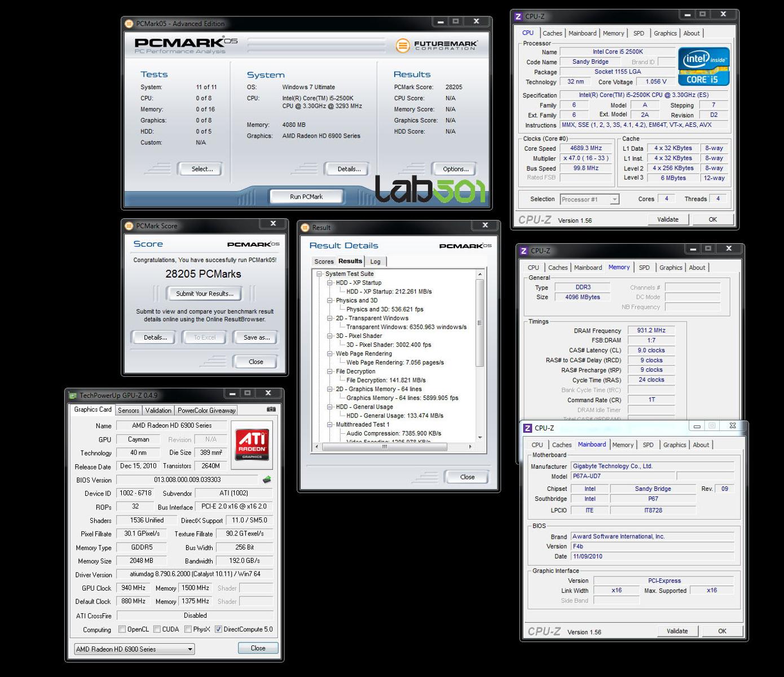Minimize the PCMark05 main window
Viewport: 784px width, 677px height.
coord(440,21)
